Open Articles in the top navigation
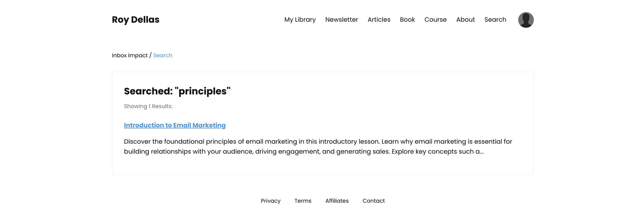The height and width of the screenshot is (224, 644). (379, 20)
